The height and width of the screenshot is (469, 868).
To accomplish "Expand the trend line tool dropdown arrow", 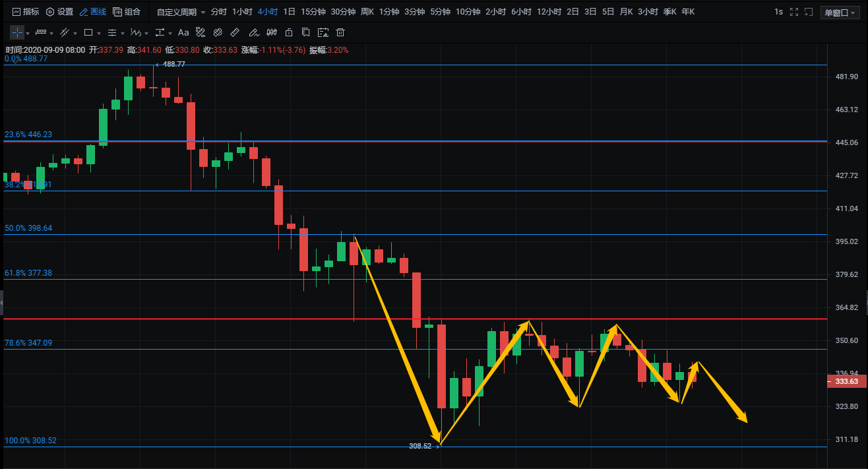I will click(x=75, y=33).
